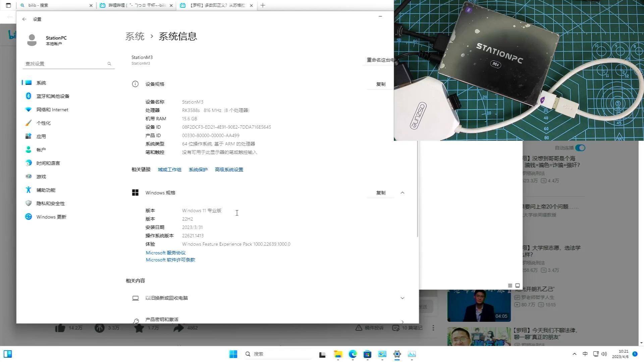Copy the 设备规格 details
This screenshot has height=362, width=644.
(381, 84)
